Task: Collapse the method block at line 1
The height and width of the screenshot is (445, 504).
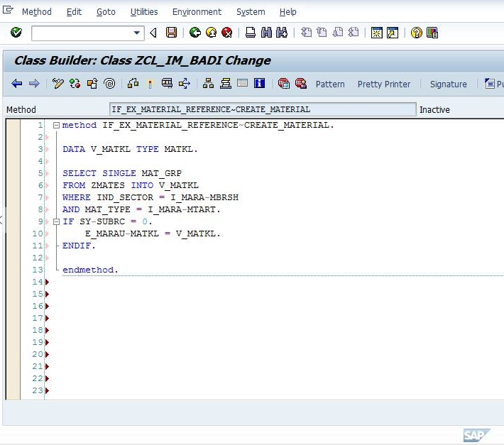Action: (x=56, y=126)
